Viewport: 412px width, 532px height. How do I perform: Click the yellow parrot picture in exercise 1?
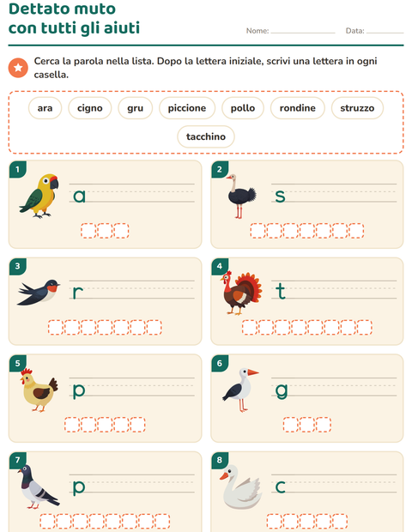pos(39,196)
